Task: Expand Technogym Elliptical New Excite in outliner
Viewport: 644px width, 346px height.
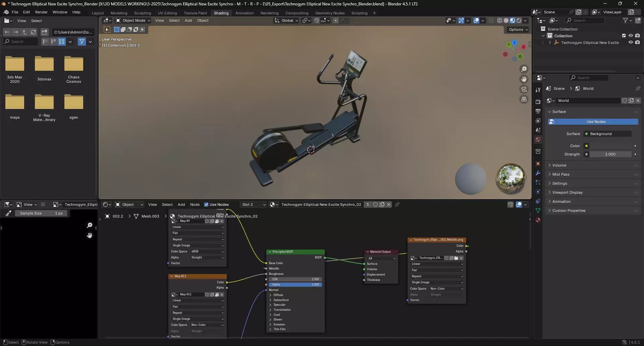Action: tap(550, 43)
